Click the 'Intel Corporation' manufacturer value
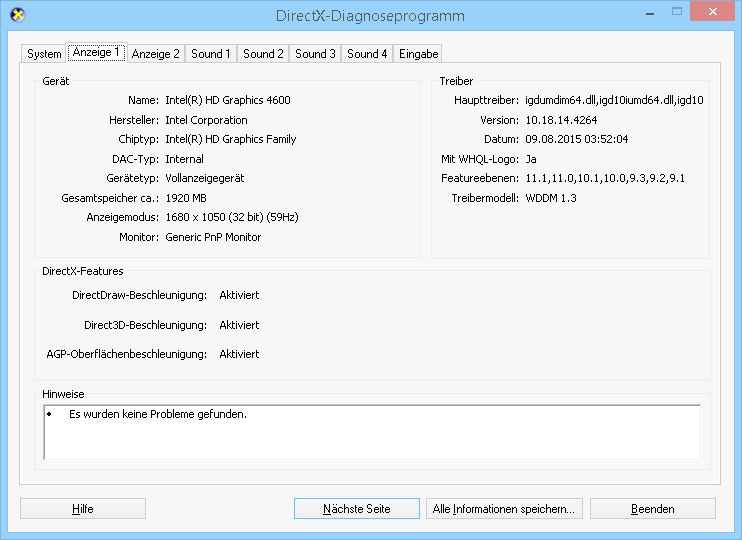Viewport: 742px width, 540px height. pos(206,120)
